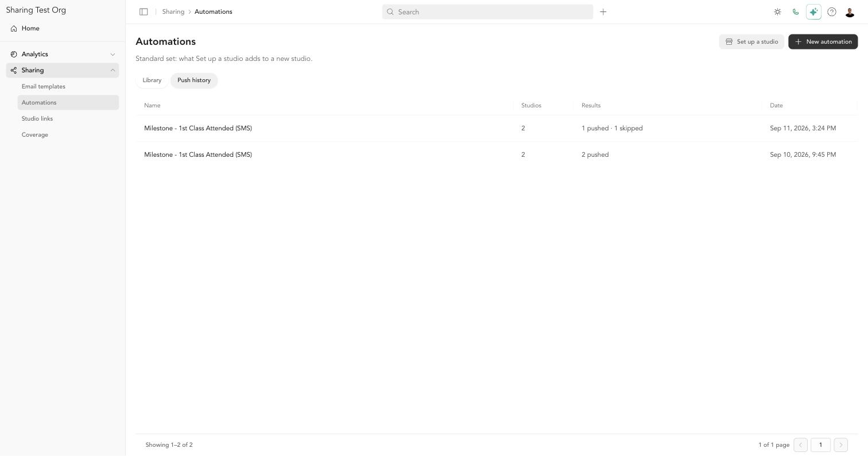Select the Push history tab
Screen dimensions: 868x456
[x=194, y=80]
